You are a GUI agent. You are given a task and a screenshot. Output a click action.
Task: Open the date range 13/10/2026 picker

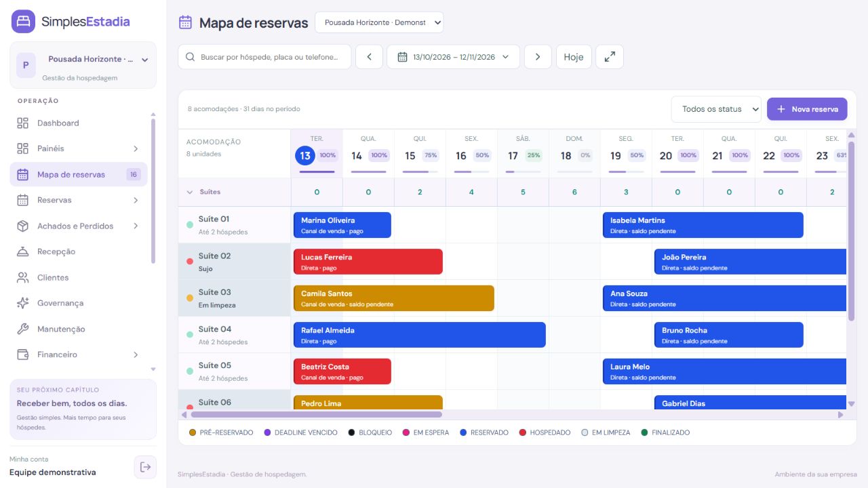coord(453,57)
